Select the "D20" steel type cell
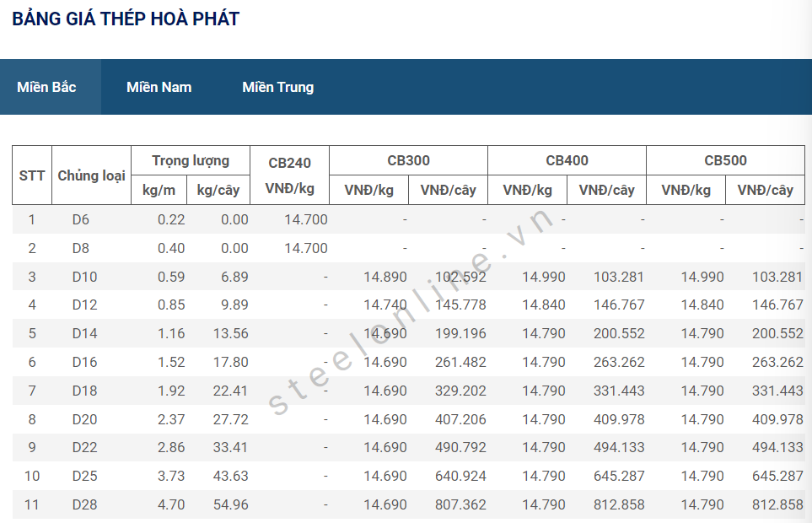The image size is (812, 523). (x=85, y=419)
